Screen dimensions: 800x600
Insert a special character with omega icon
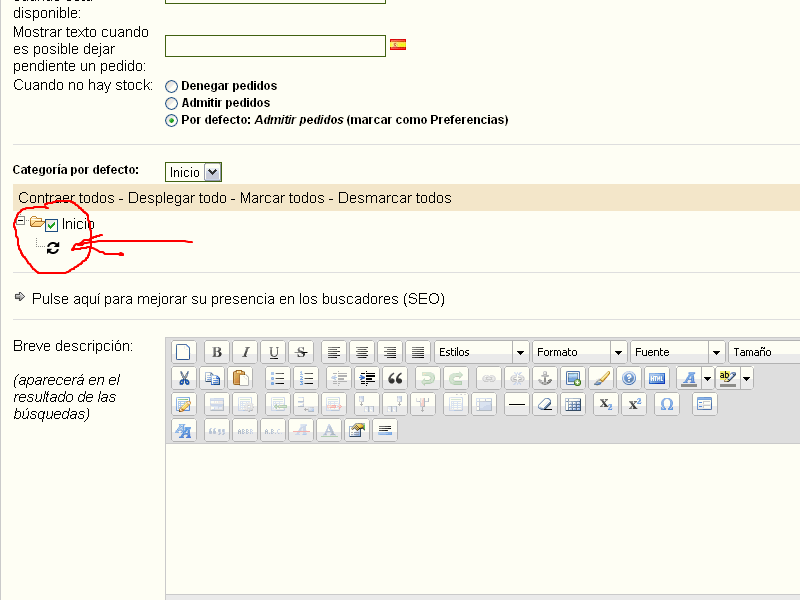(667, 405)
